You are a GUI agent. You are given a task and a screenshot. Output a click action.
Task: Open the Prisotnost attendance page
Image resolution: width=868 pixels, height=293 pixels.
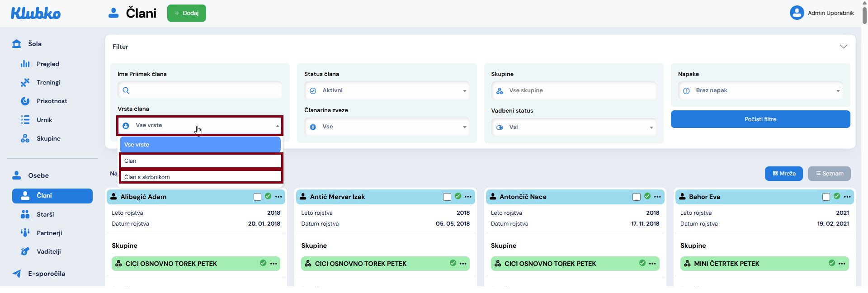point(52,101)
